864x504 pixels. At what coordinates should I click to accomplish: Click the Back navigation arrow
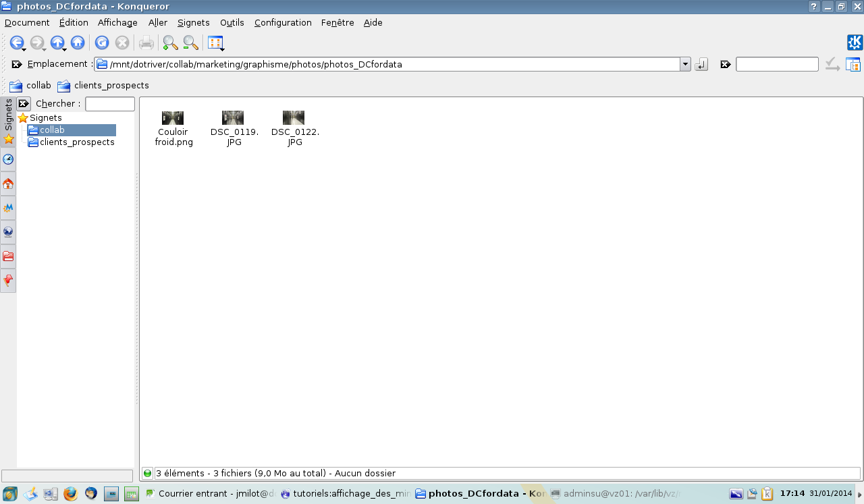point(16,43)
